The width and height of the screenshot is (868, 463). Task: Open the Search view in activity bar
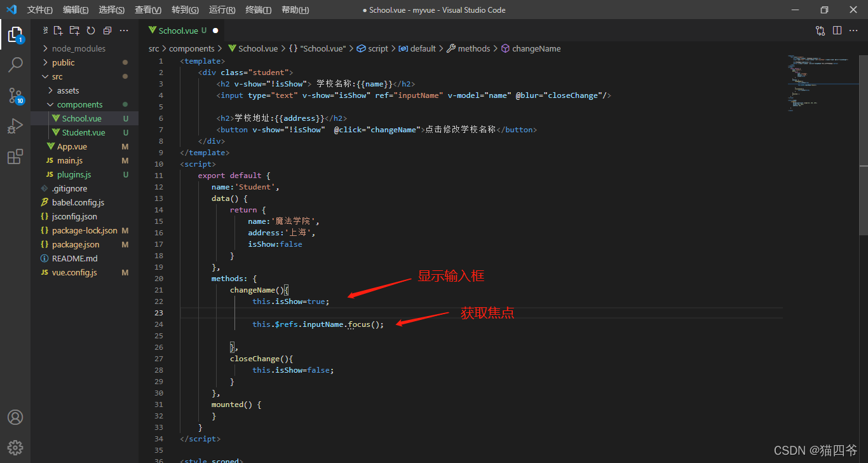coord(15,64)
